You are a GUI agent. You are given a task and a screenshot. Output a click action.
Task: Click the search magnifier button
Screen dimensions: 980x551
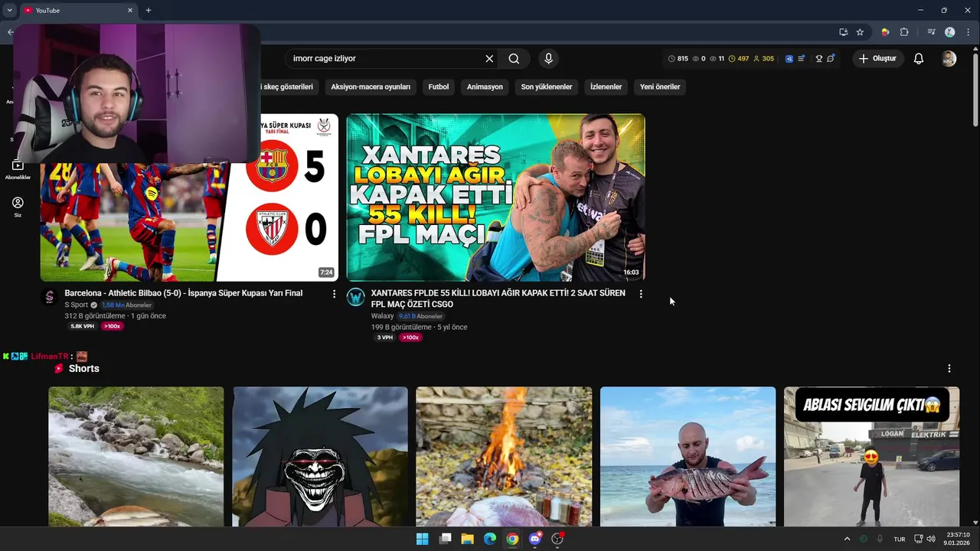514,58
